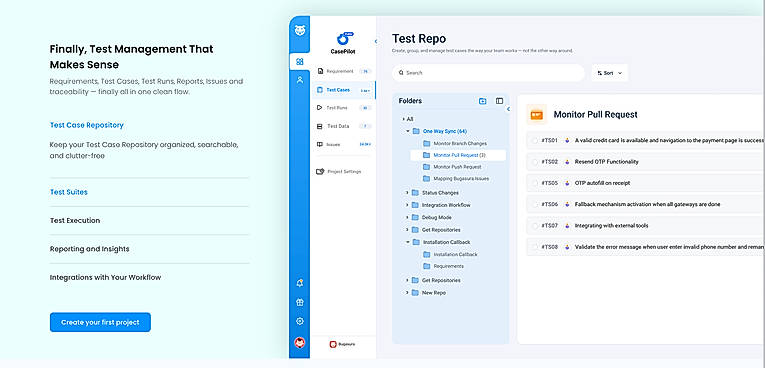Select the Test Suites feature link
Viewport: 765px width, 368px height.
[69, 192]
